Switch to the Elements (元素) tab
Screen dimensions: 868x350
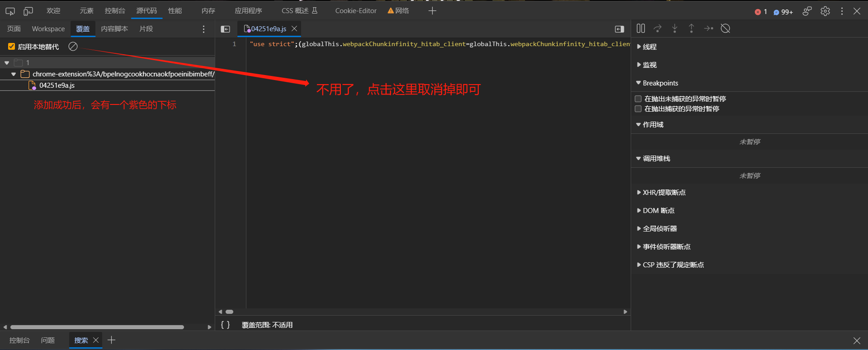[x=86, y=11]
